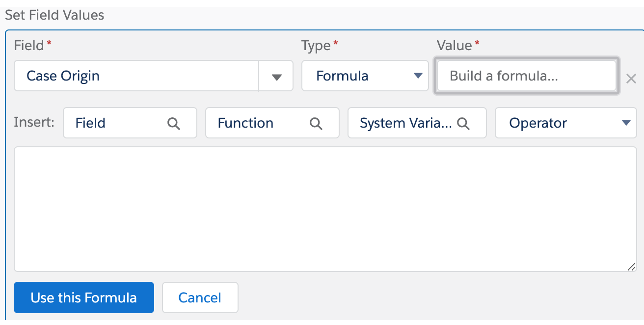Clear the formula value with the X icon
The width and height of the screenshot is (644, 325).
pyautogui.click(x=631, y=79)
